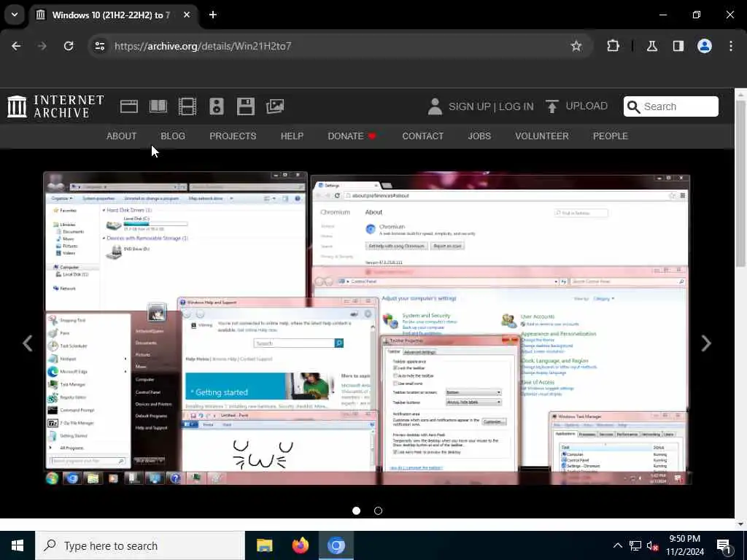The image size is (747, 560).
Task: Open the tab search dropdown arrow
Action: 15,15
